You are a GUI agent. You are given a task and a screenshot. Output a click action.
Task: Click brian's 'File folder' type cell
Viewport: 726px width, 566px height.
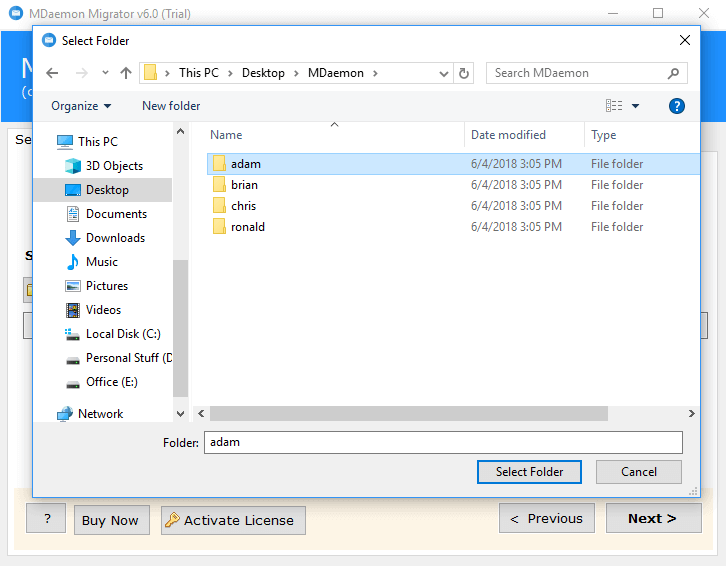pos(617,185)
